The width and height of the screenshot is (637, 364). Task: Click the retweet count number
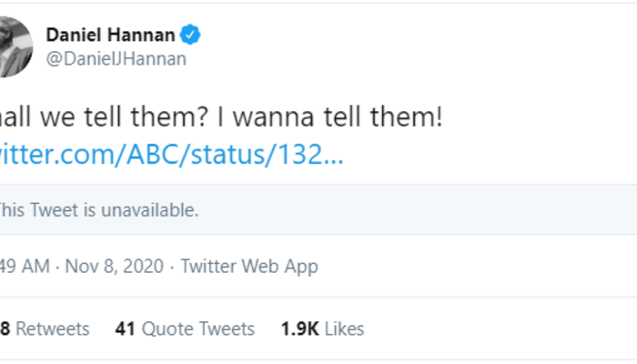[x=5, y=329]
